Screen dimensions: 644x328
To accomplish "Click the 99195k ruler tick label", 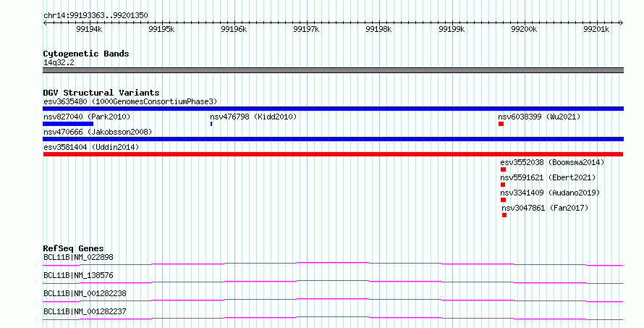I will (x=161, y=29).
